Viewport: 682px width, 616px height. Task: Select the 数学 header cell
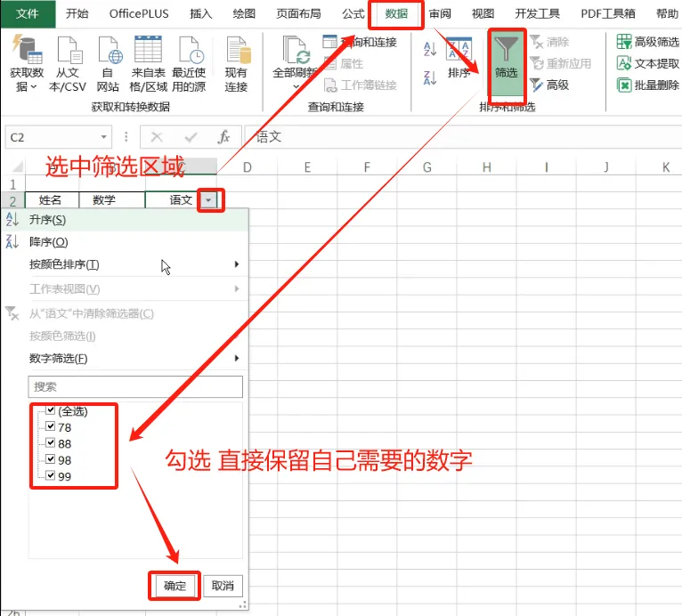pyautogui.click(x=111, y=200)
